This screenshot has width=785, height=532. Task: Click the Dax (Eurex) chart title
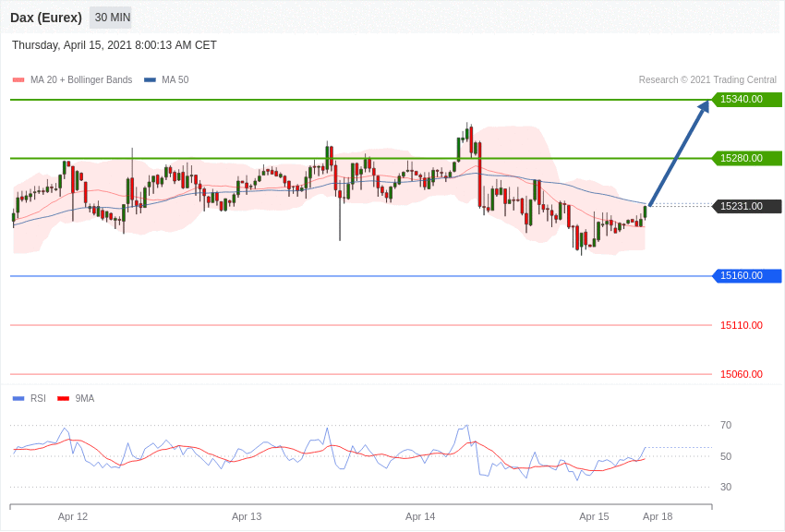click(46, 18)
